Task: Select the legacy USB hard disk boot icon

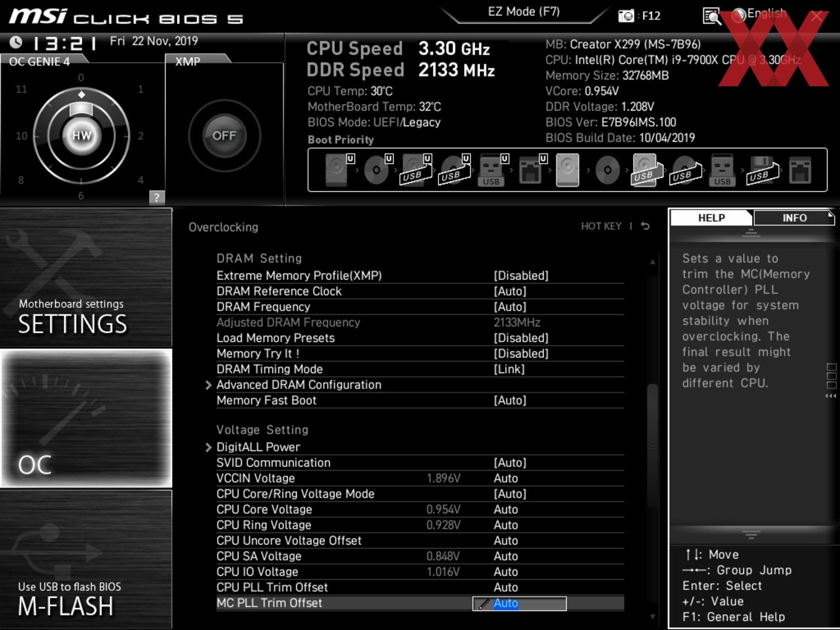Action: [646, 170]
